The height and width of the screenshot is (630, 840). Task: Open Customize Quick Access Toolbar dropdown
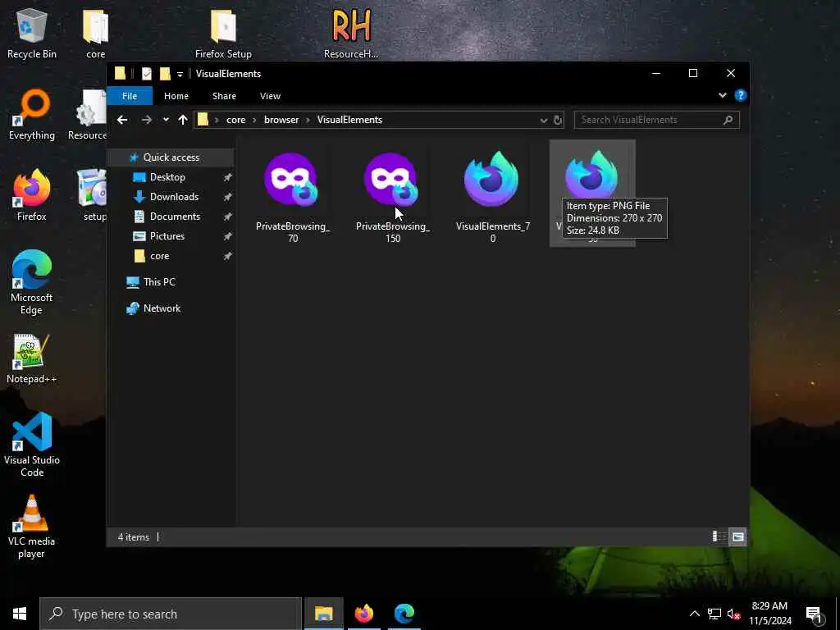[x=180, y=74]
